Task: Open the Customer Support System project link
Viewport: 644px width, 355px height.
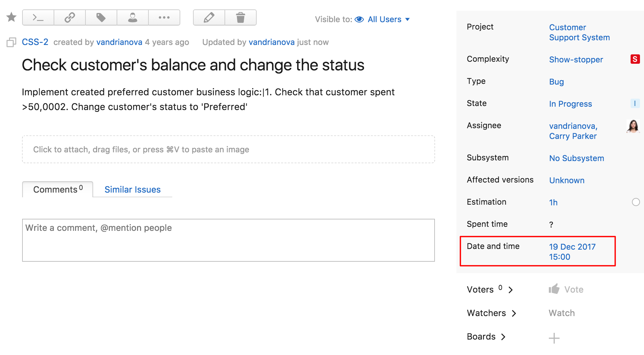Action: click(579, 32)
